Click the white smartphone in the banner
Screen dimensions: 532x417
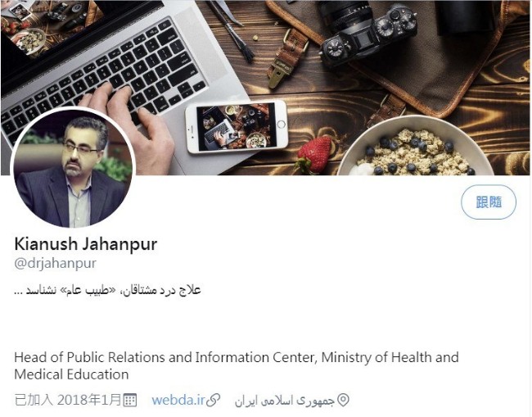coord(237,127)
